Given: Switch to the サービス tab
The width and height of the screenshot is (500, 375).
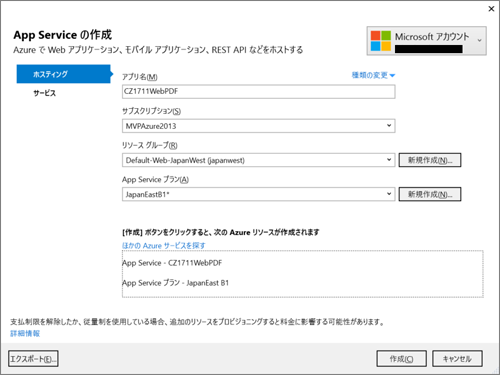Looking at the screenshot, I should pyautogui.click(x=45, y=93).
